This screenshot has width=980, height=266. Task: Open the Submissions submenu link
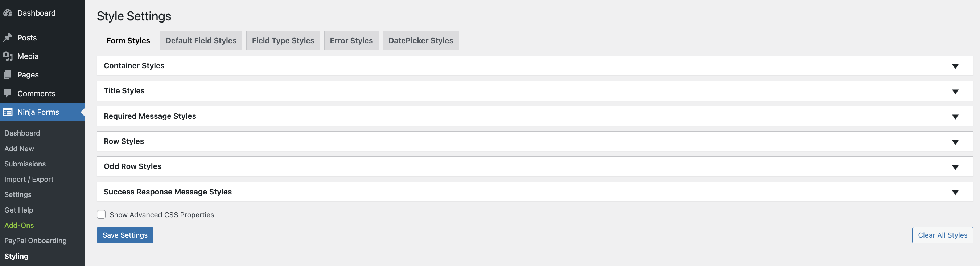(25, 164)
